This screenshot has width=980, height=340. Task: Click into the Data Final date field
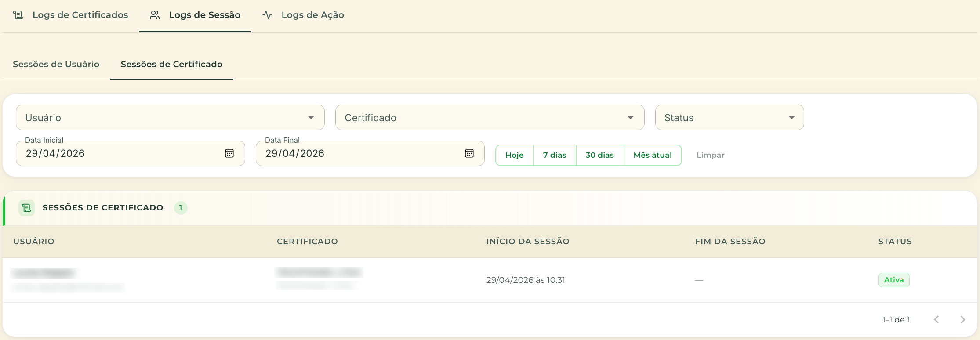click(370, 153)
